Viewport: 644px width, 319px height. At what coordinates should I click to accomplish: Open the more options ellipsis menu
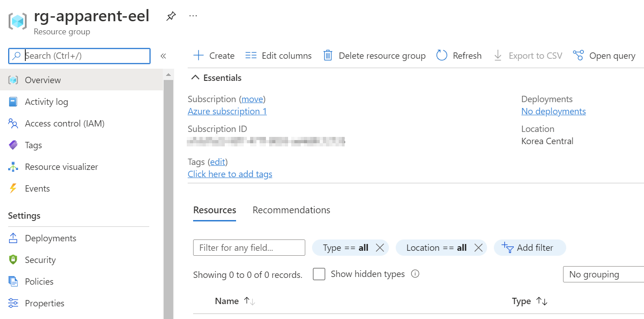tap(193, 16)
